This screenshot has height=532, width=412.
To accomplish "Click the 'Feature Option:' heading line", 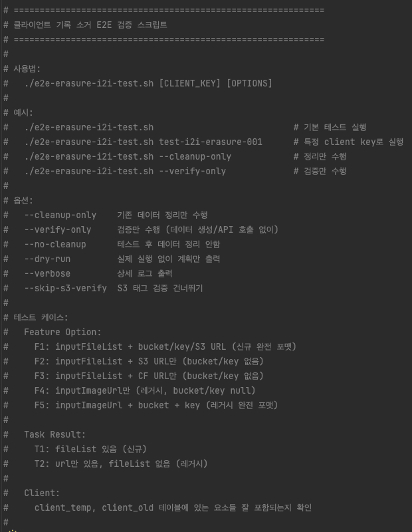I will (x=62, y=332).
